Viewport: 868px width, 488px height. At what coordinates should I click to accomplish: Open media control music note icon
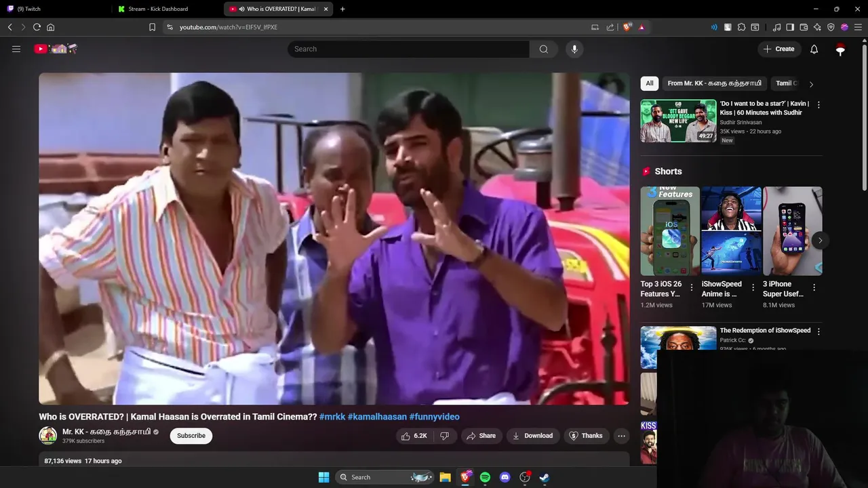(776, 27)
